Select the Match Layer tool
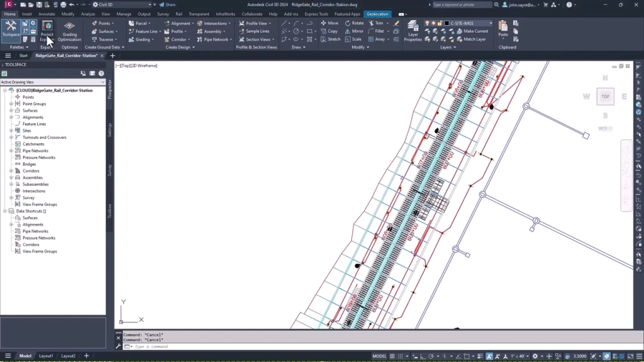 pyautogui.click(x=474, y=39)
